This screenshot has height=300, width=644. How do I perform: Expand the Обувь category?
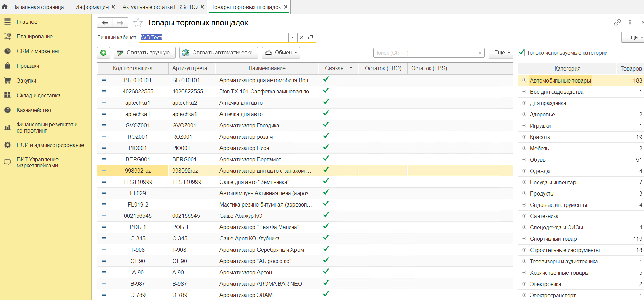coord(524,160)
